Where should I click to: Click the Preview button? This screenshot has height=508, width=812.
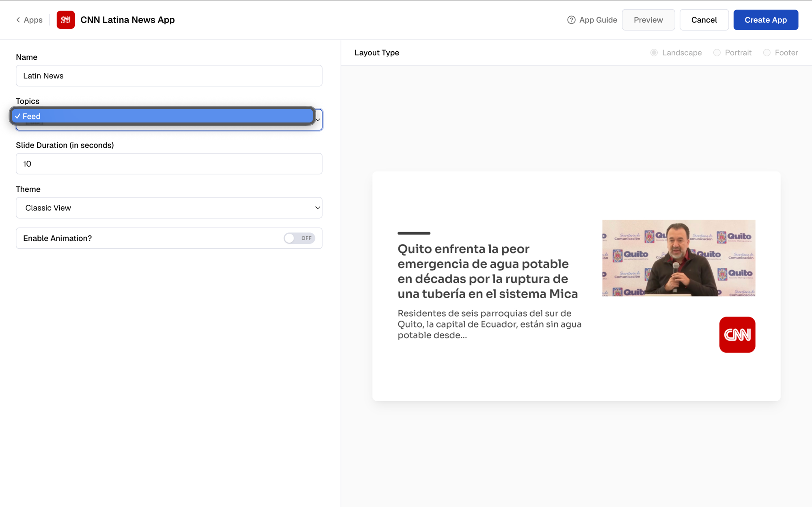[x=648, y=20]
